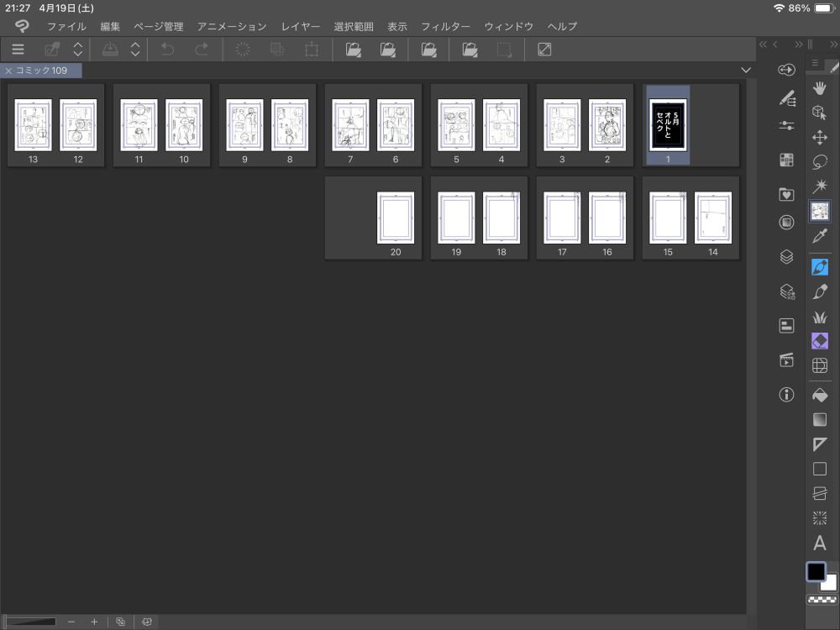Open the フィルター menu
This screenshot has width=840, height=630.
(x=445, y=26)
